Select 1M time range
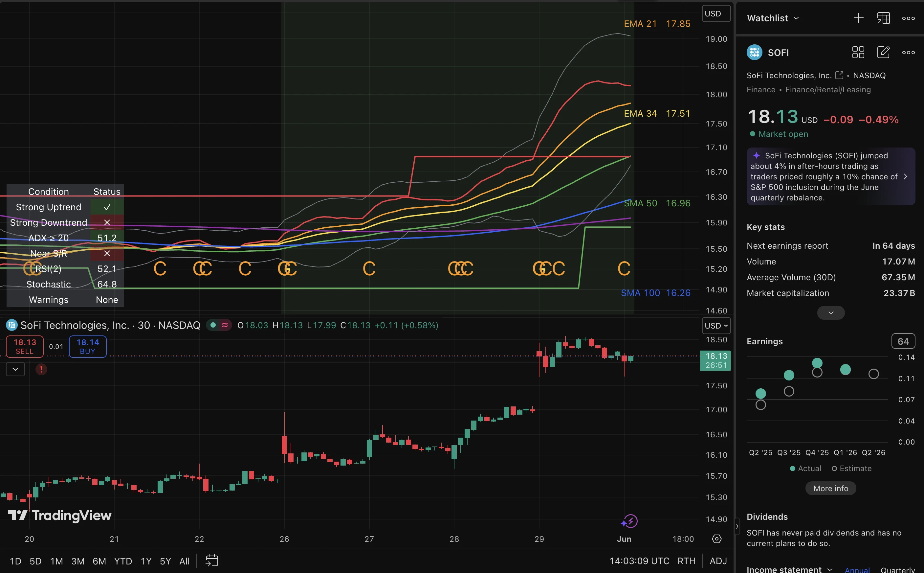Viewport: 924px width, 573px height. (56, 561)
